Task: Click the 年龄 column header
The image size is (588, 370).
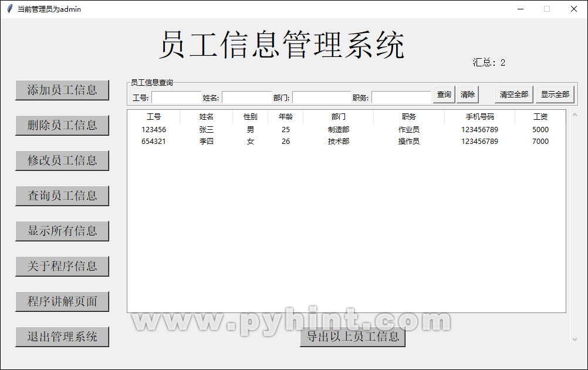Action: click(x=285, y=117)
